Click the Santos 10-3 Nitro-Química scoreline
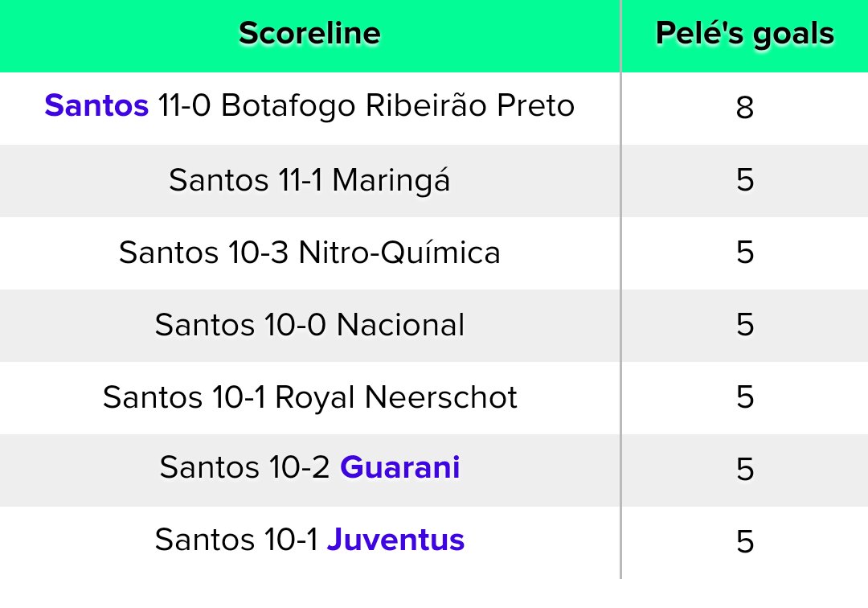The height and width of the screenshot is (608, 868). [x=309, y=253]
